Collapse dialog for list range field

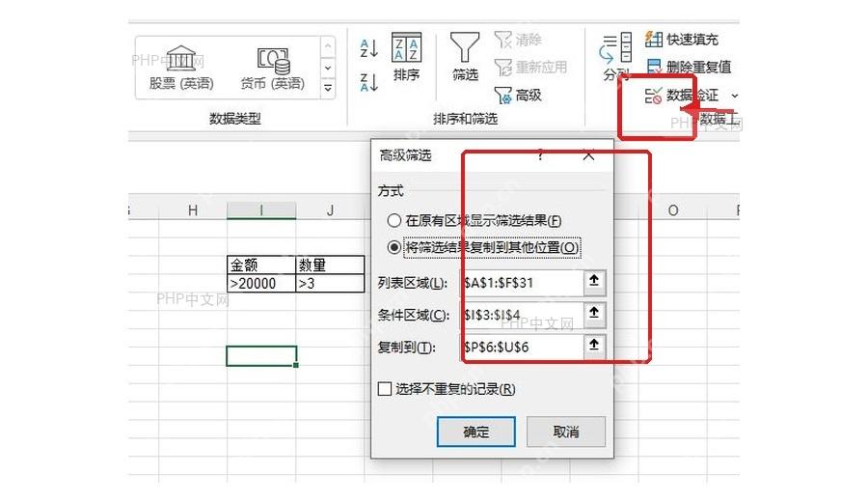pyautogui.click(x=594, y=282)
